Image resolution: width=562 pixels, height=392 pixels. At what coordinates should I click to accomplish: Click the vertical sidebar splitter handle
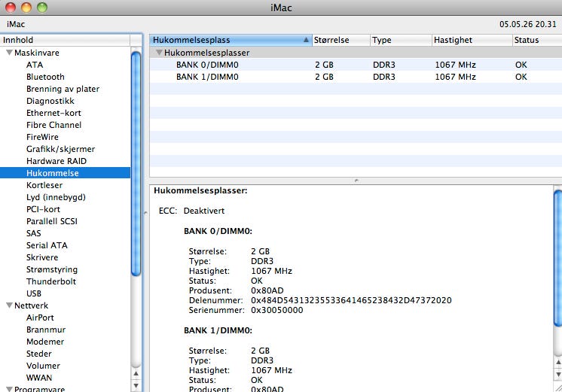coord(145,213)
